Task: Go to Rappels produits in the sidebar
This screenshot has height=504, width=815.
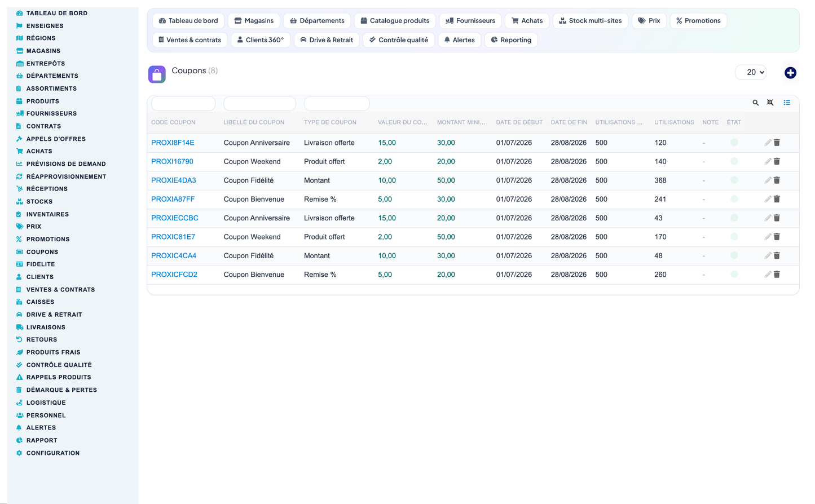Action: 59,377
